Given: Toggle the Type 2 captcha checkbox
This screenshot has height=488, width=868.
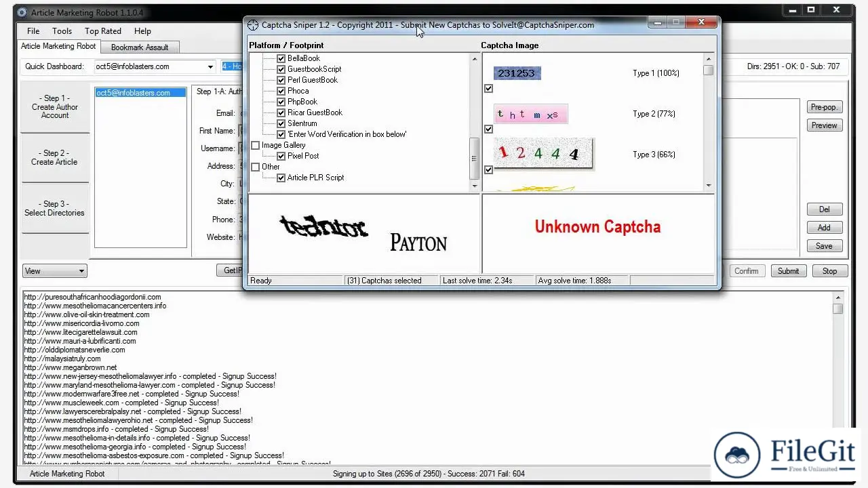Looking at the screenshot, I should [488, 129].
